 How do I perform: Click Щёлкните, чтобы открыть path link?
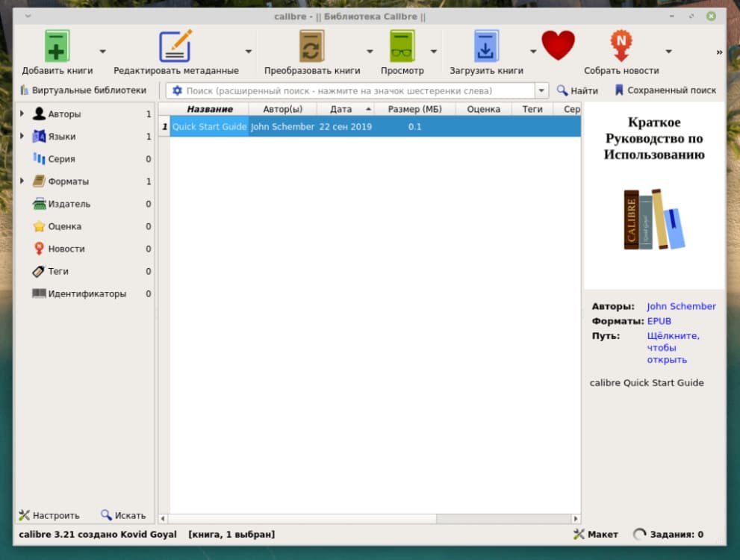point(673,348)
